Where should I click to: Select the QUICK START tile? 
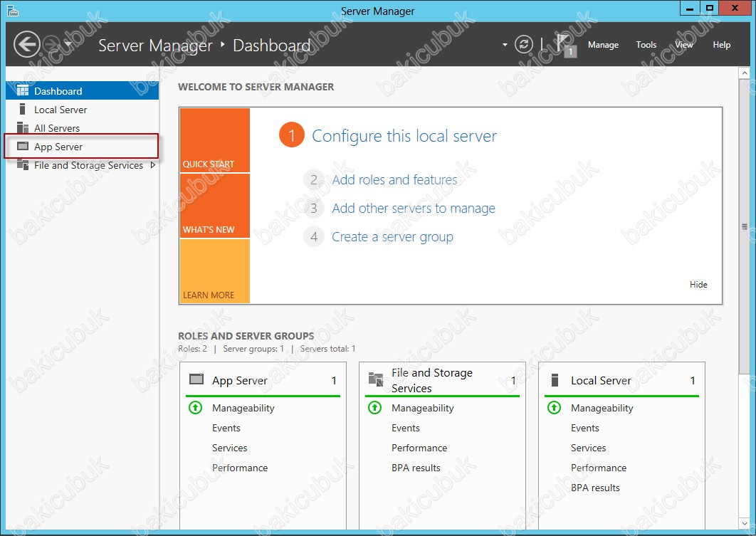pos(214,140)
